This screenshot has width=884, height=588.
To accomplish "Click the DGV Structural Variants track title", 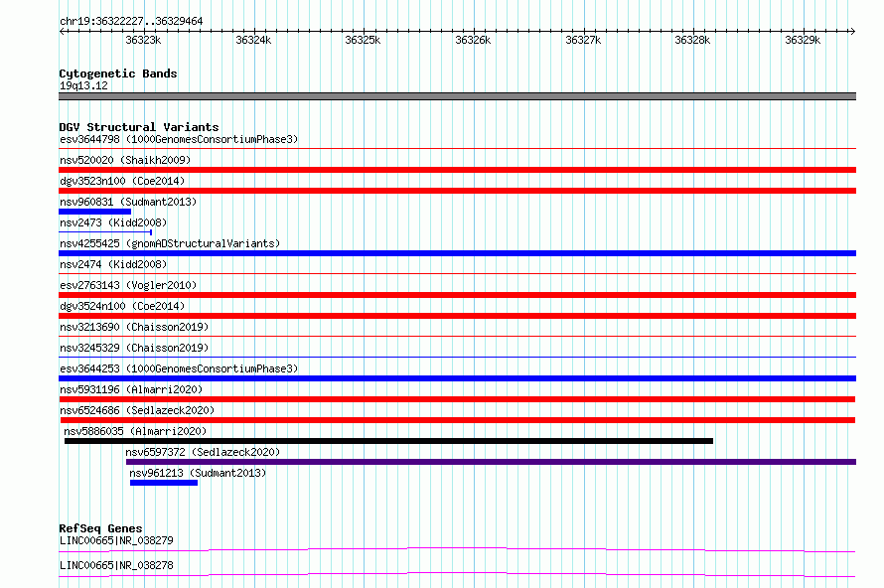I will (x=139, y=127).
